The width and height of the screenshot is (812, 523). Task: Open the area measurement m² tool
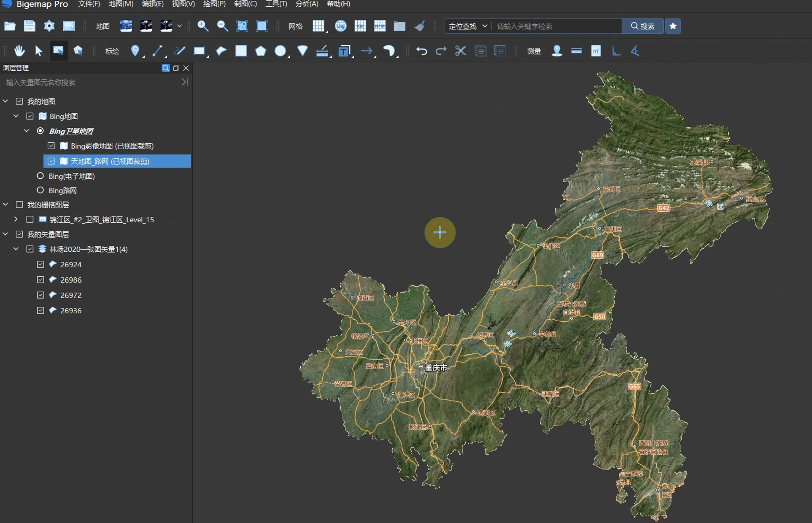pos(595,51)
